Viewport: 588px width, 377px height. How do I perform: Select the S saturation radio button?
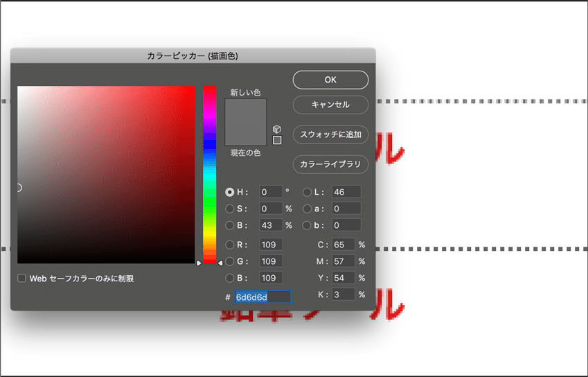click(x=229, y=209)
